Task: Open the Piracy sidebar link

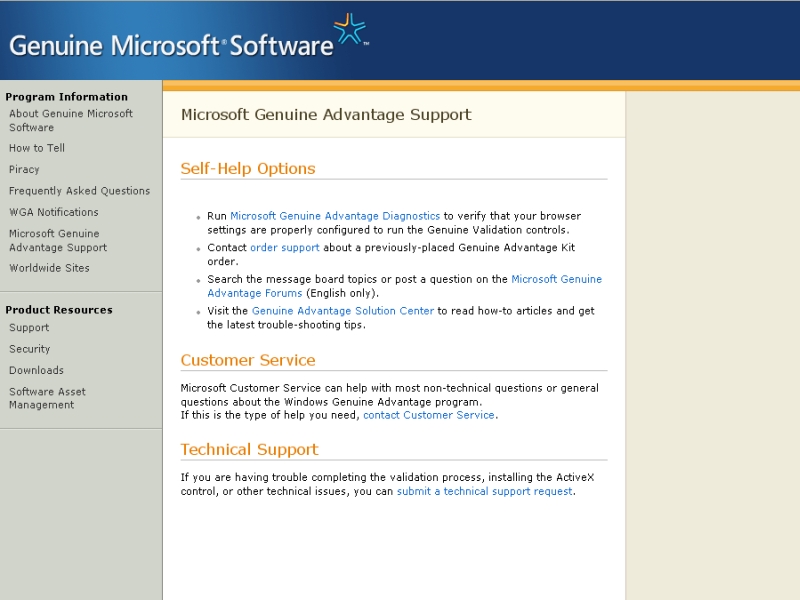Action: pos(24,169)
